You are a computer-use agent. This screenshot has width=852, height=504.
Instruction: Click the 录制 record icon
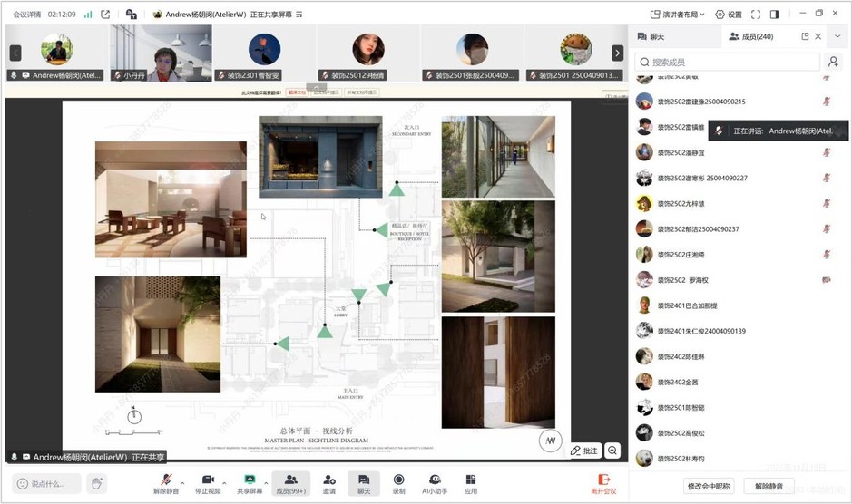point(398,480)
